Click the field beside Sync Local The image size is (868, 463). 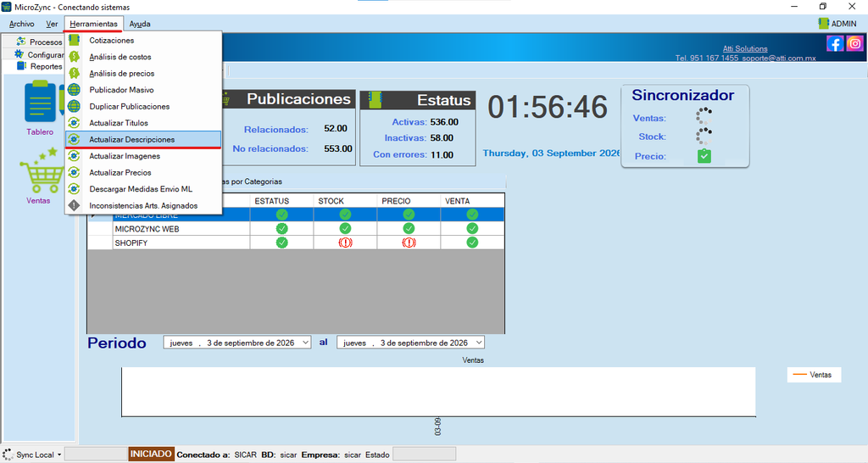(97, 455)
